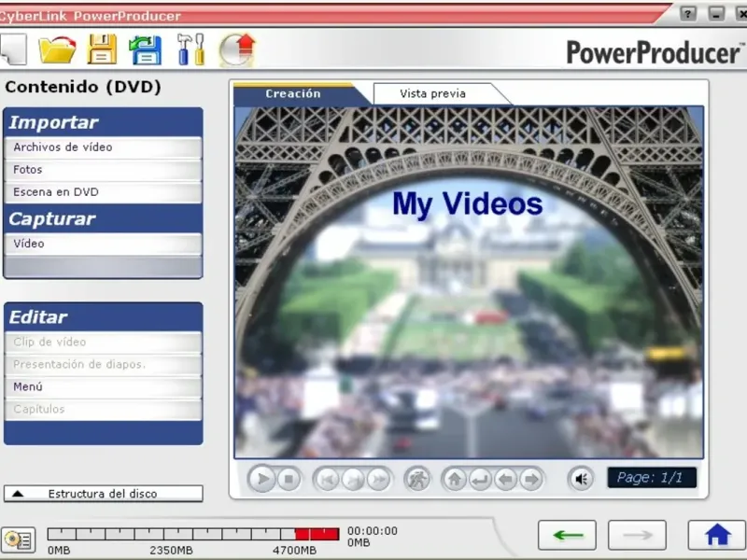Return home with the blue house button
This screenshot has height=560, width=747.
[x=717, y=535]
